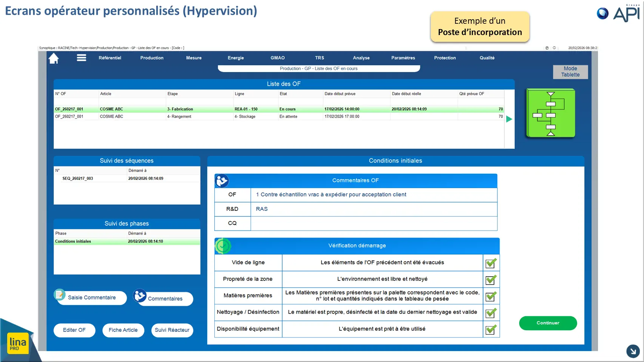This screenshot has height=362, width=644.
Task: Open the Mesure menu
Action: pos(194,58)
